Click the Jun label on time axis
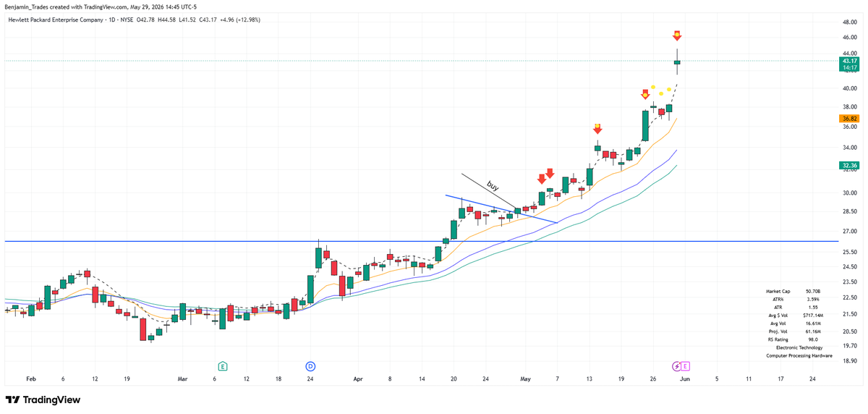This screenshot has width=868, height=414. pyautogui.click(x=685, y=379)
